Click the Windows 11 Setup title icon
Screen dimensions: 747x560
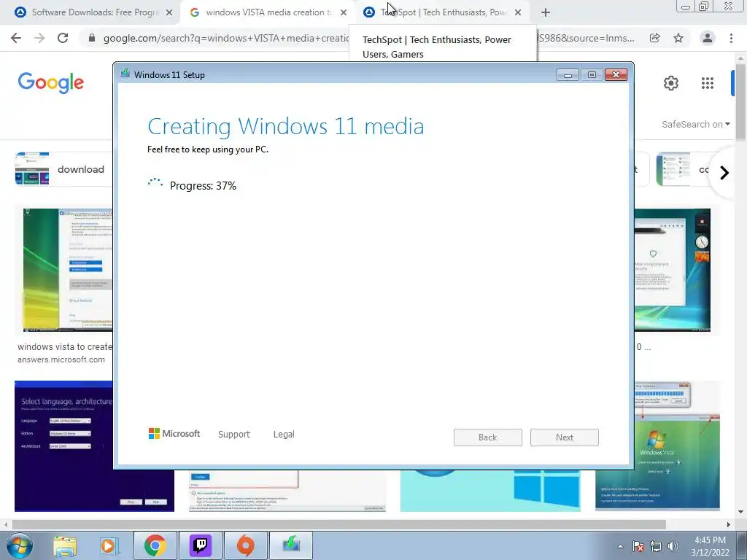(x=125, y=74)
